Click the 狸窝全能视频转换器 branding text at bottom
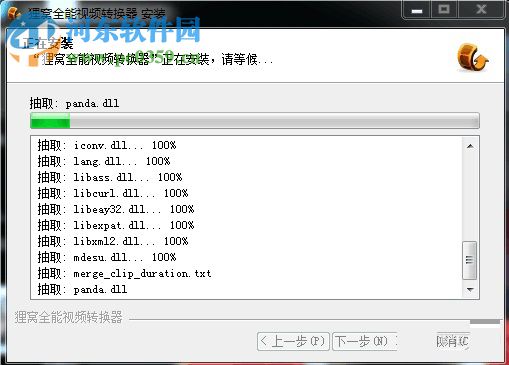This screenshot has width=509, height=365. [x=69, y=317]
